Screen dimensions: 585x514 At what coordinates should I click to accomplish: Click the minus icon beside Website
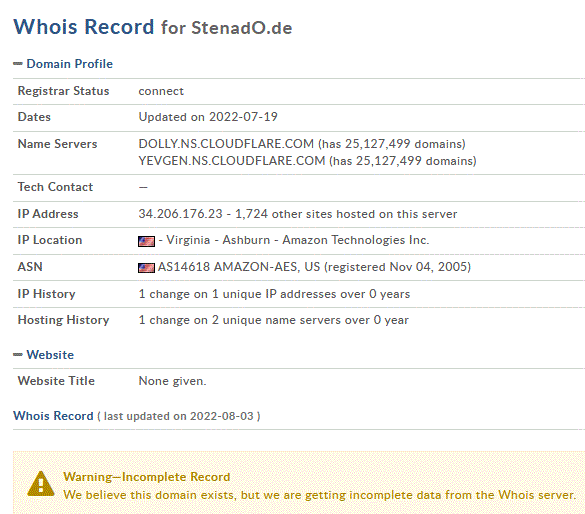(x=18, y=355)
